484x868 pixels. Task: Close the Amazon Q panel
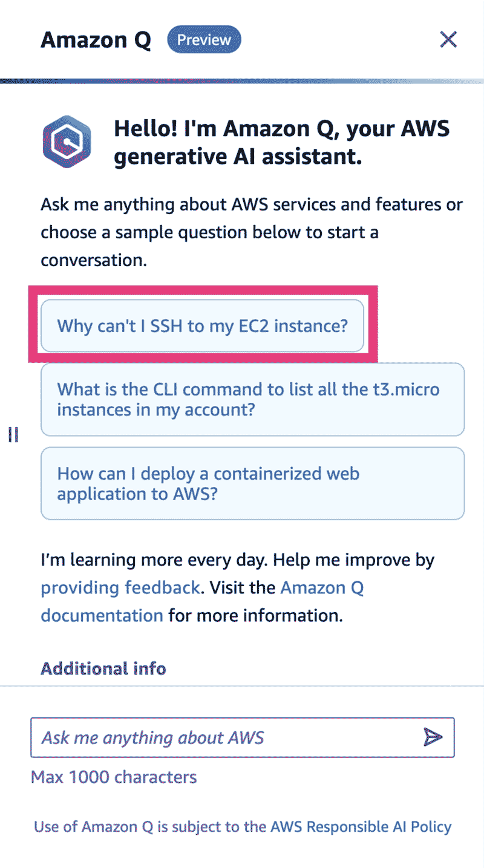448,40
